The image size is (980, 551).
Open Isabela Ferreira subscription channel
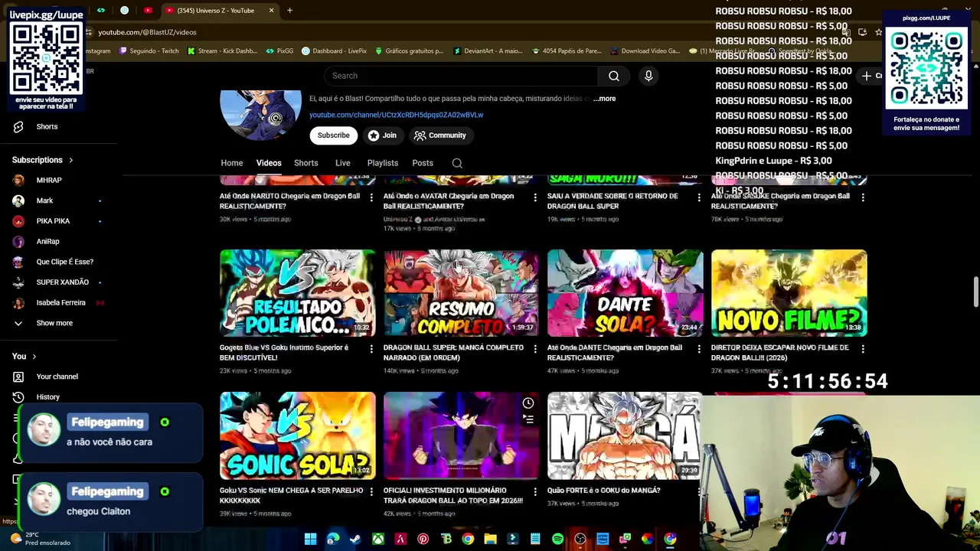click(60, 303)
